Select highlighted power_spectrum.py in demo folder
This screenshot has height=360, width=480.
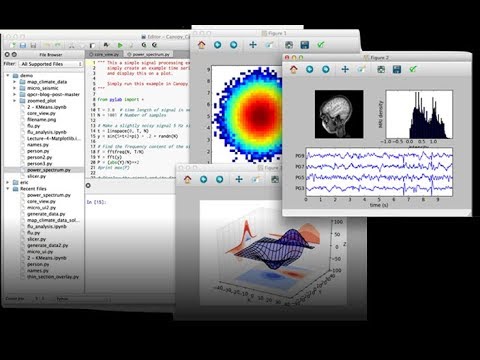coord(49,170)
